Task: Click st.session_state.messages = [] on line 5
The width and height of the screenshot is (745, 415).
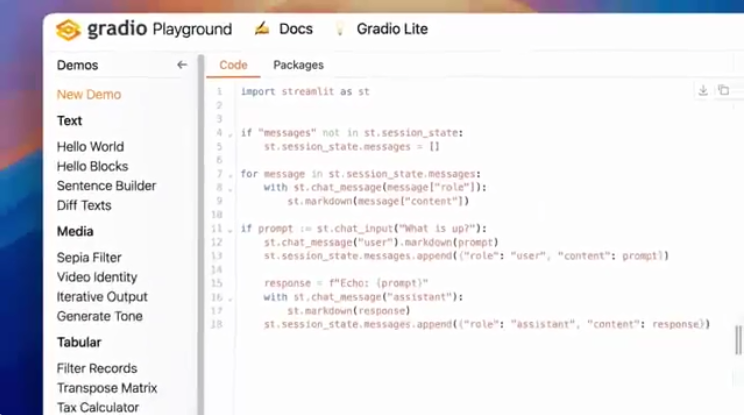Action: (x=352, y=147)
